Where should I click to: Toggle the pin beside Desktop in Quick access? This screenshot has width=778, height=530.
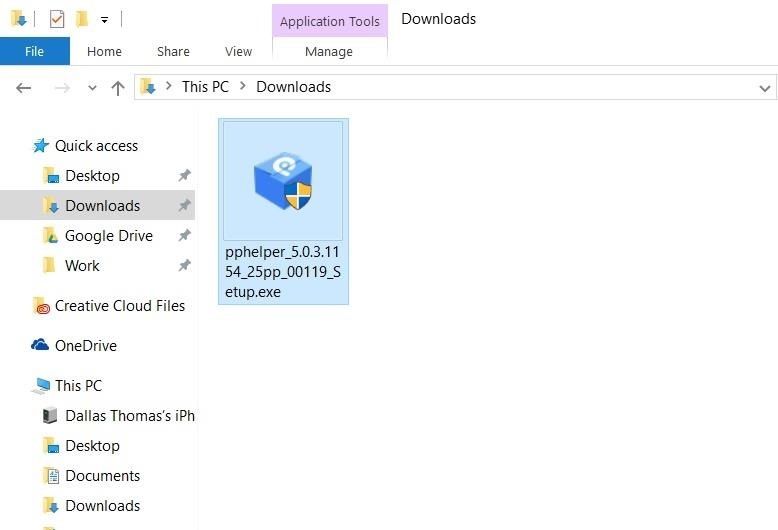click(x=184, y=176)
